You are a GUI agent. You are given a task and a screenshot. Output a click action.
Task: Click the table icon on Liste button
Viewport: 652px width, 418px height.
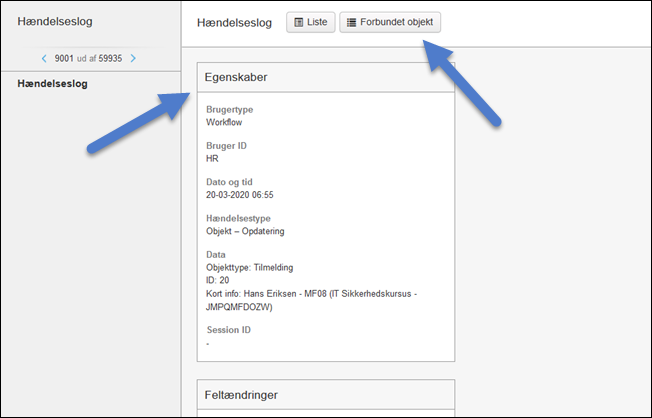click(x=299, y=22)
